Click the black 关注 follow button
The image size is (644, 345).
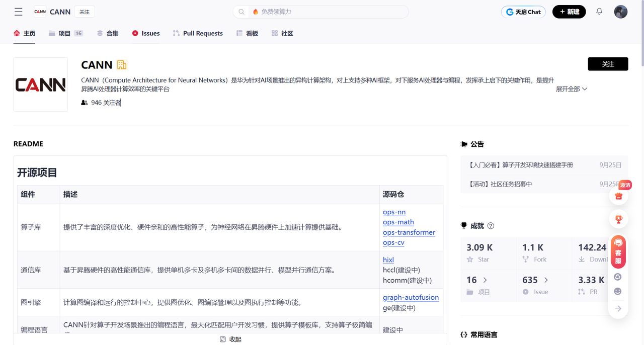608,64
